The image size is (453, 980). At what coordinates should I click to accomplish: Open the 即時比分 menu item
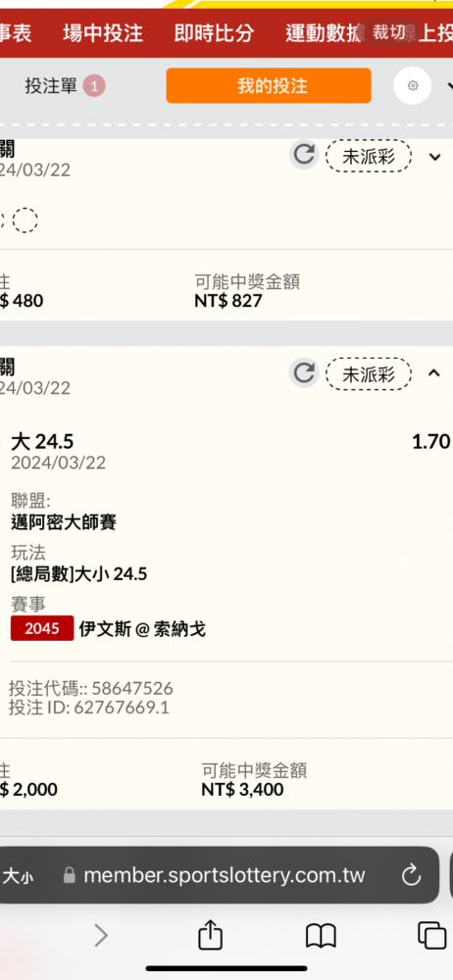214,33
